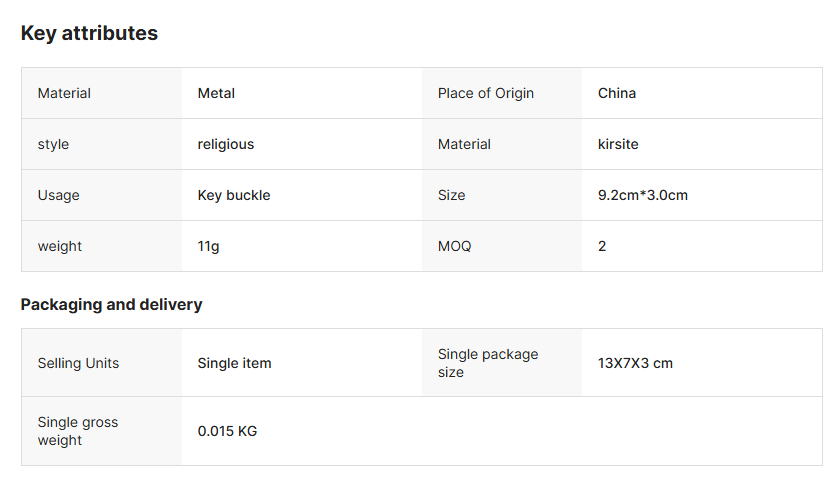
Task: Select the 13X7X3 cm package size
Action: [635, 363]
